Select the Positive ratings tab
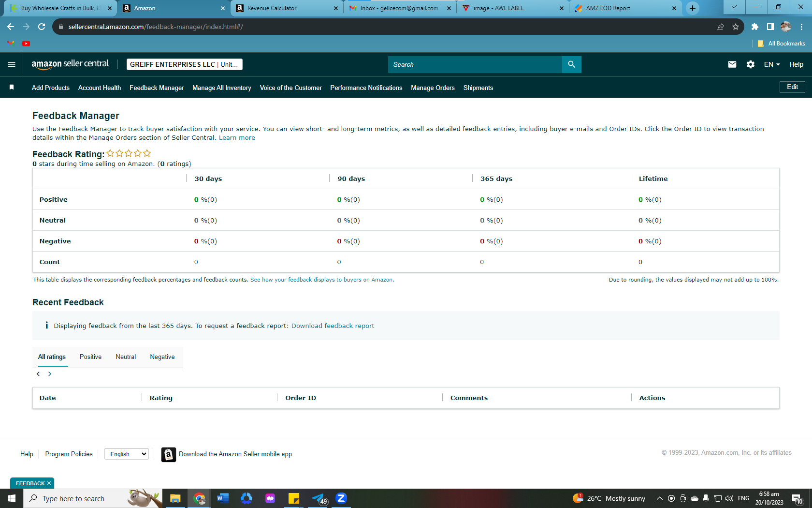Image resolution: width=812 pixels, height=508 pixels. [90, 357]
